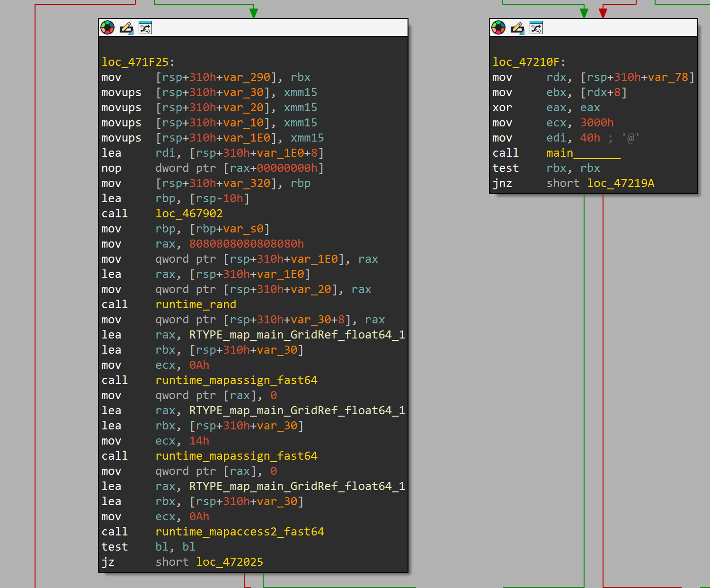Click the 3000h immediate value

tap(597, 123)
